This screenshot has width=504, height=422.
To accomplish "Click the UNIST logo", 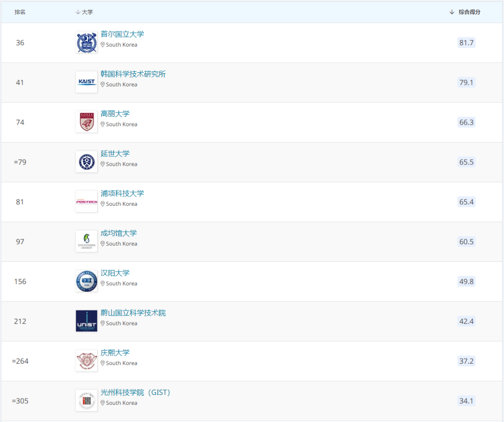I will (x=86, y=321).
